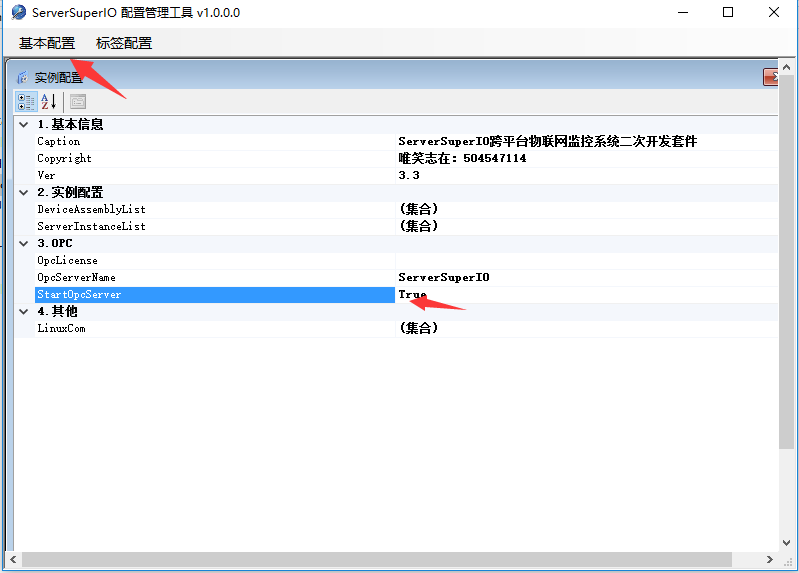Select the ServerInstanceList property
Image resolution: width=799 pixels, height=573 pixels.
click(215, 226)
